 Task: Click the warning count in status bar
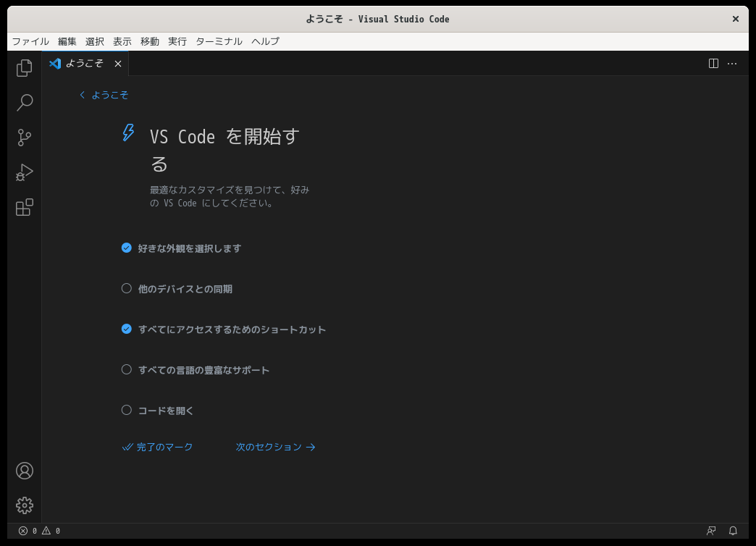click(x=51, y=531)
